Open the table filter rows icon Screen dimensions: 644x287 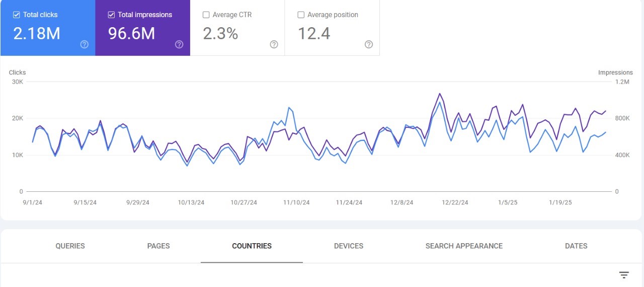click(x=624, y=275)
